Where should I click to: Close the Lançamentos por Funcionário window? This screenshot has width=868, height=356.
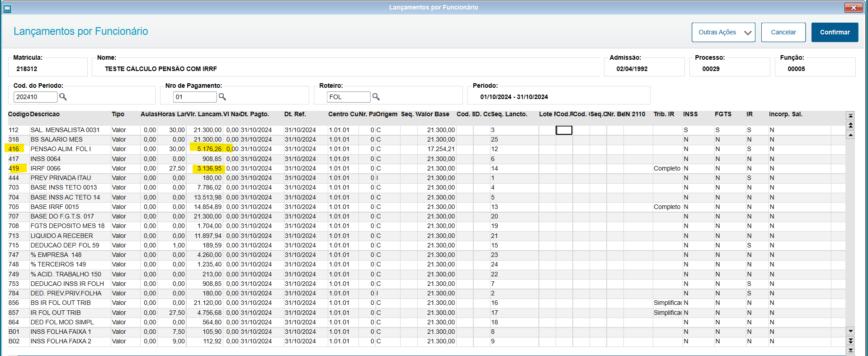[x=854, y=7]
